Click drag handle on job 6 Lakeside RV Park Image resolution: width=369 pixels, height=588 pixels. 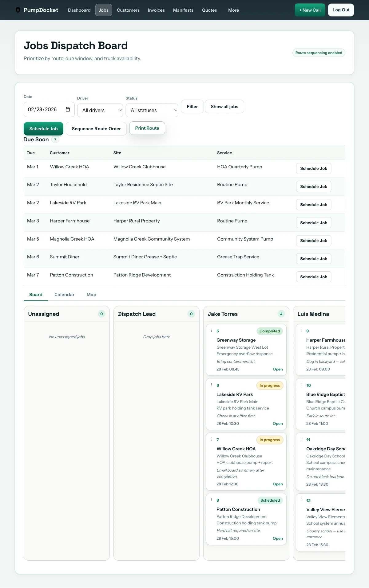pyautogui.click(x=211, y=385)
